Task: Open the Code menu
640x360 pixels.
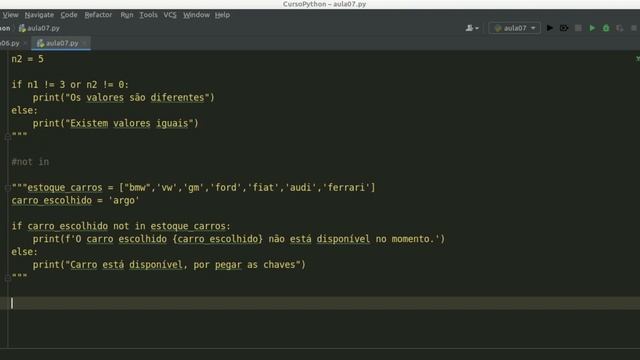Action: pos(69,15)
